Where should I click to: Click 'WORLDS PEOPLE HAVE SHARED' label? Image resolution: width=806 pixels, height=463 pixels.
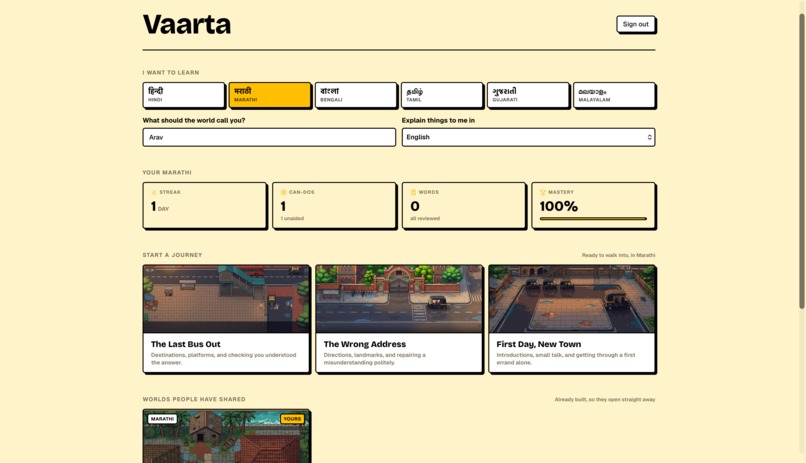click(x=194, y=399)
